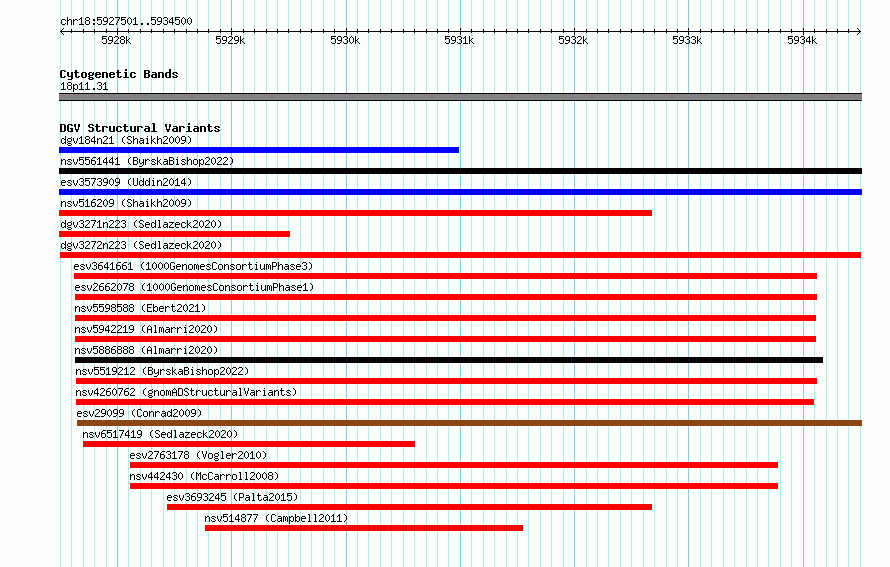Open the nsv442430 (McCarroll2008) label
Viewport: 890px width, 567px height.
[x=204, y=476]
